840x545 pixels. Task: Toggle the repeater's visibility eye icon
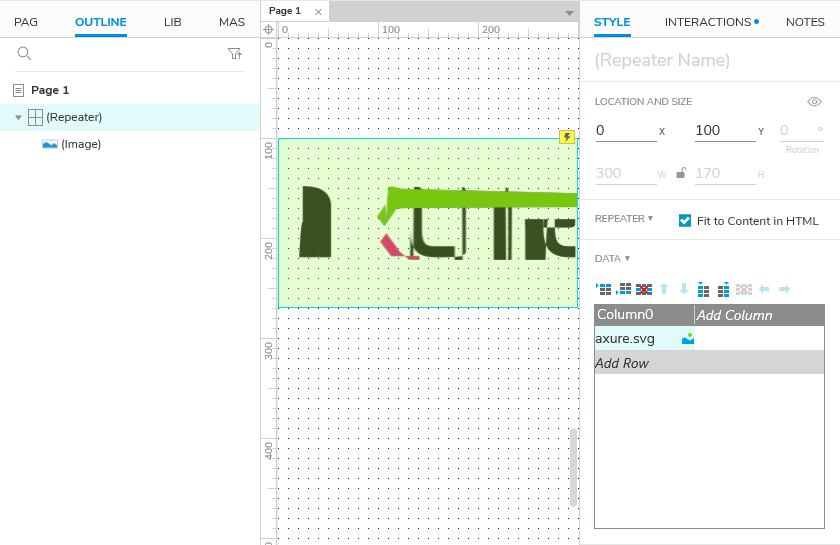814,102
